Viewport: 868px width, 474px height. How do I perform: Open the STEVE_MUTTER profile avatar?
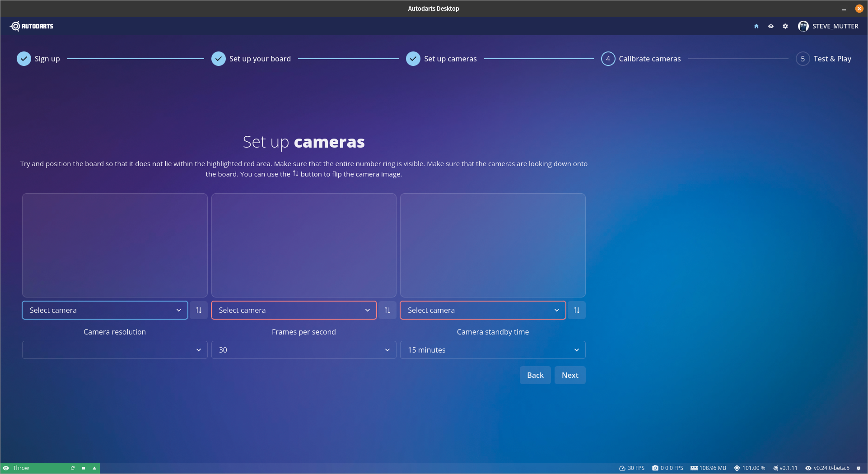(803, 26)
